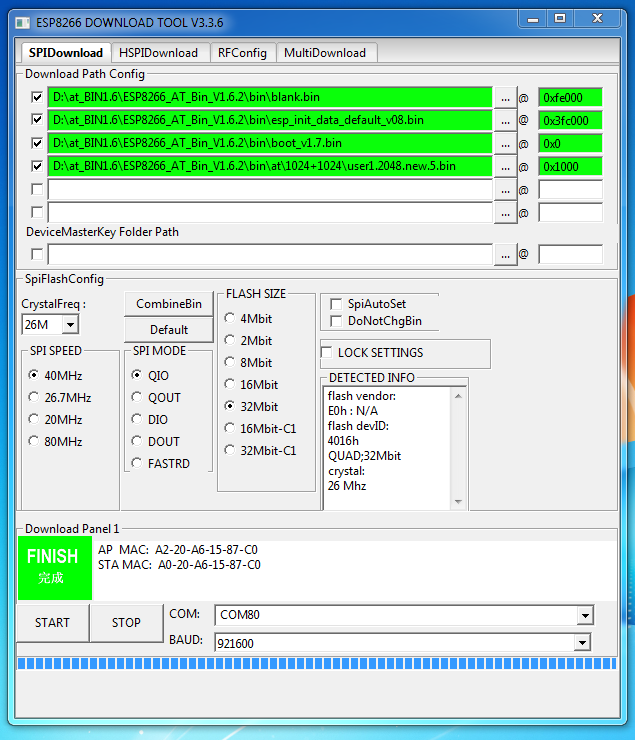Start flashing with START button
This screenshot has height=740, width=635.
(x=52, y=623)
